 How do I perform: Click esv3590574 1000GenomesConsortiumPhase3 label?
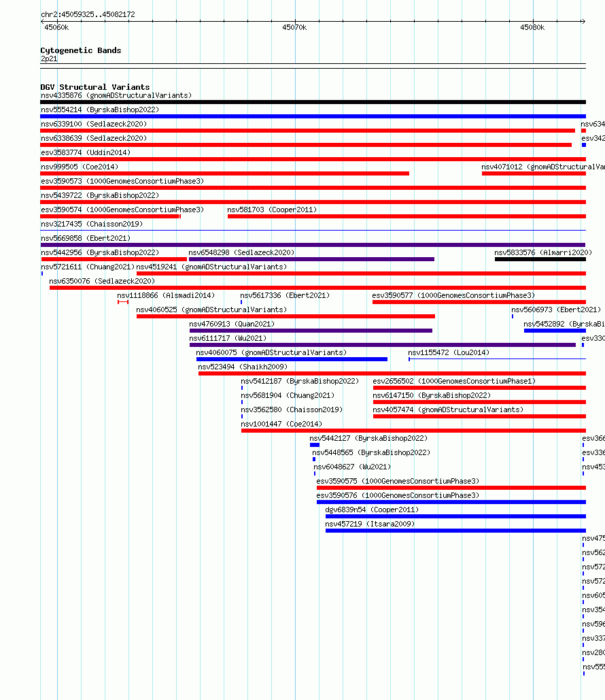pyautogui.click(x=122, y=210)
